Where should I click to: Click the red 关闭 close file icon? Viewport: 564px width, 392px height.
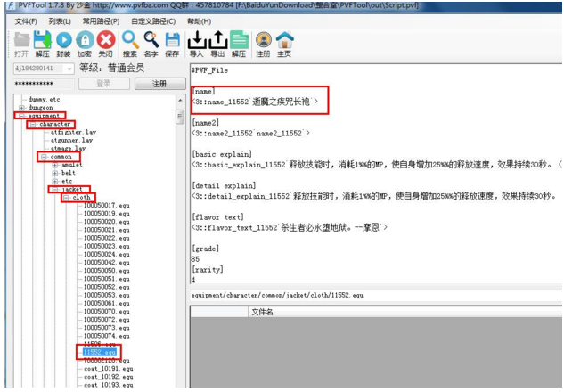pyautogui.click(x=106, y=41)
